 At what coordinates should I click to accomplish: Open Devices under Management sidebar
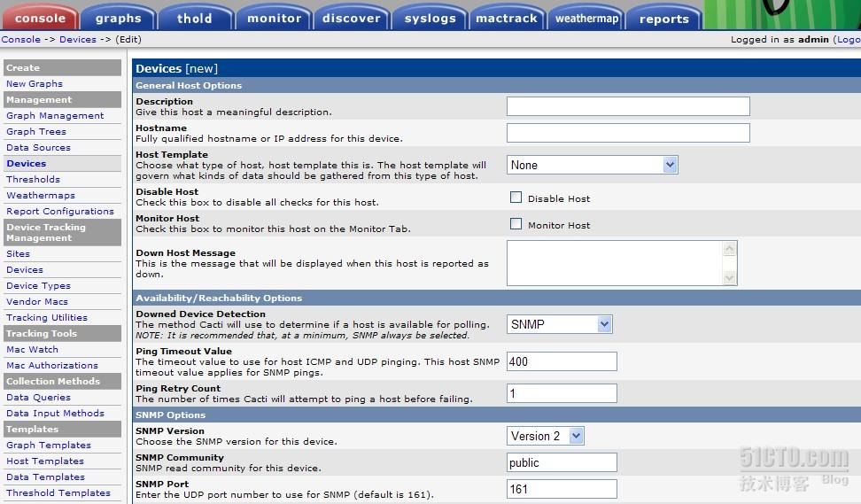27,163
